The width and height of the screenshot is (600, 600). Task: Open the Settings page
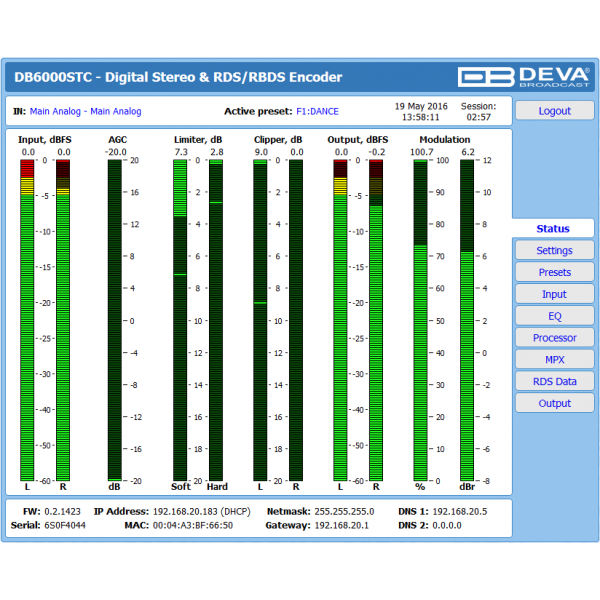click(554, 250)
